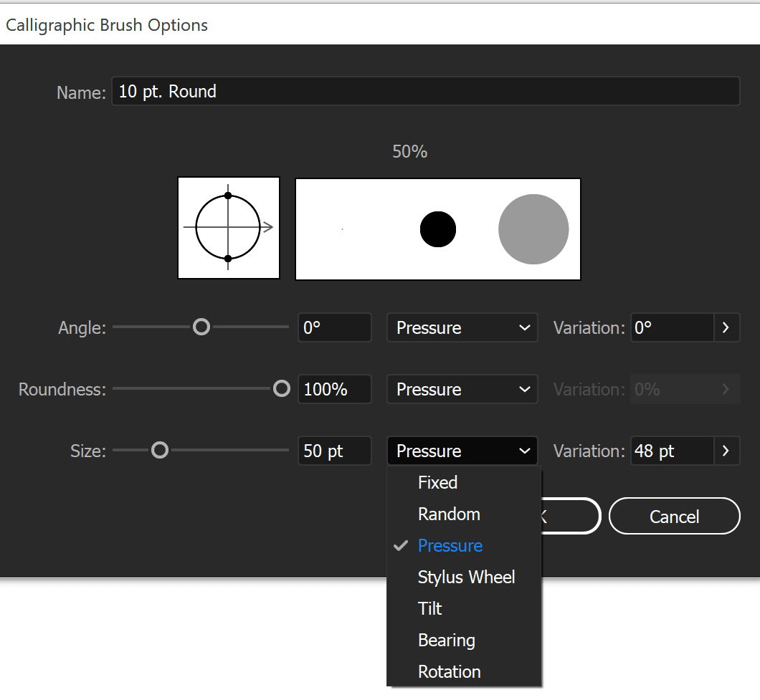Viewport: 760px width, 700px height.
Task: Choose Tilt from the dropdown options
Action: (x=429, y=608)
